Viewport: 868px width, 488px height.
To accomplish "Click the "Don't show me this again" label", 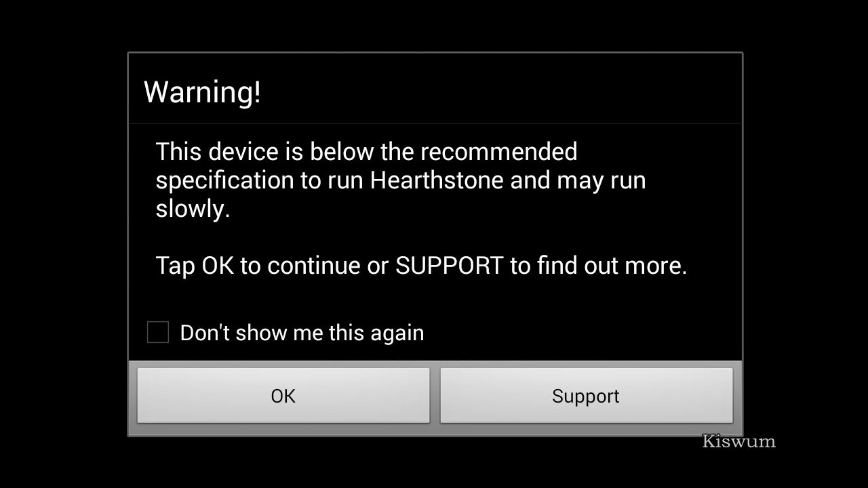I will coord(302,333).
